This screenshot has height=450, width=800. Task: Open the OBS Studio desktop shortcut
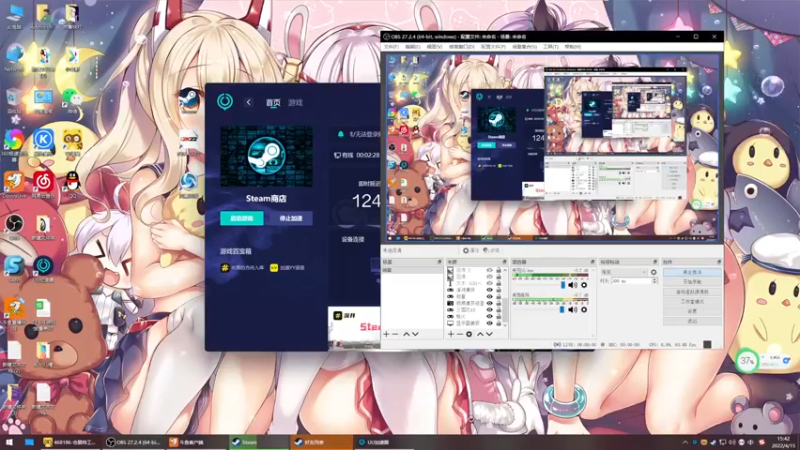[14, 226]
